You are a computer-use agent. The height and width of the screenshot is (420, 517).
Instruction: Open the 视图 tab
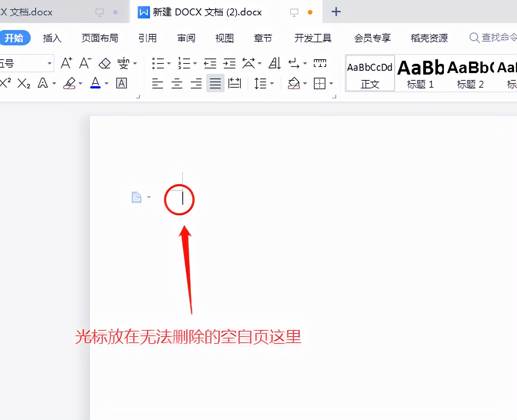[x=225, y=38]
